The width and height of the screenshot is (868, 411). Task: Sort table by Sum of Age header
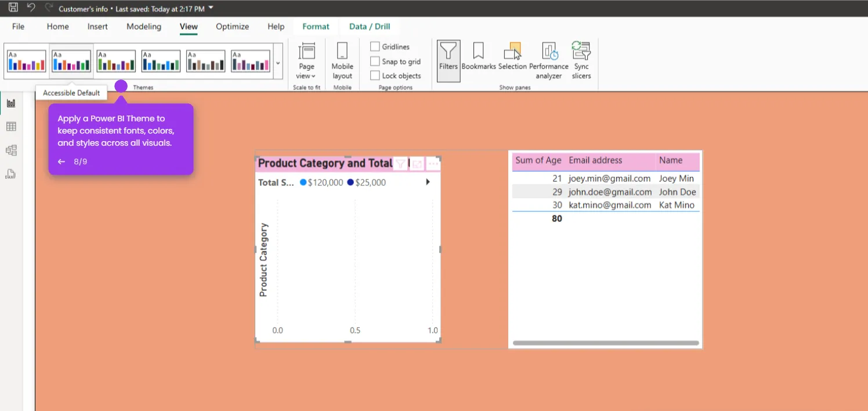tap(538, 160)
